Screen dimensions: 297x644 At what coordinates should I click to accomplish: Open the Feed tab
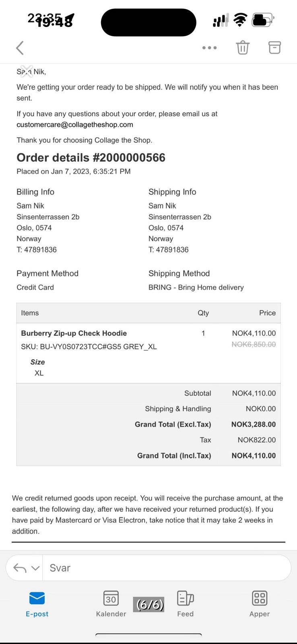(x=185, y=604)
